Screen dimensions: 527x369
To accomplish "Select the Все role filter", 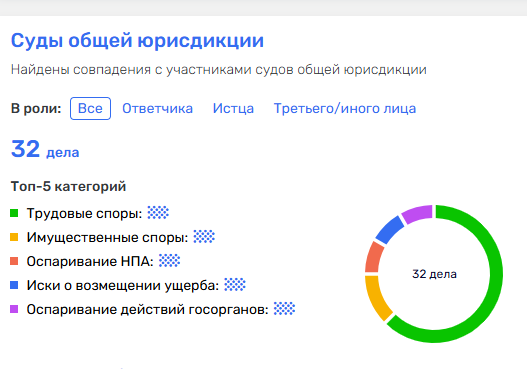I will click(x=90, y=109).
